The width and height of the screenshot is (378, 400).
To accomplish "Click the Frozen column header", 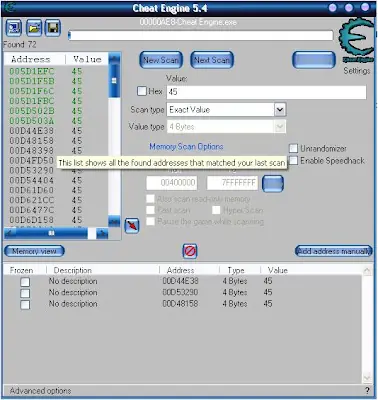I will pos(22,270).
